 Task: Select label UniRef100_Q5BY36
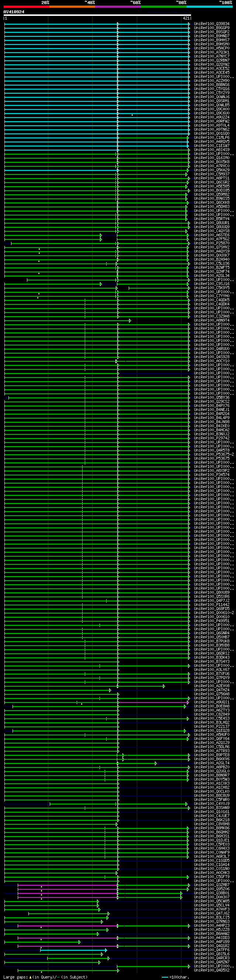212,397
